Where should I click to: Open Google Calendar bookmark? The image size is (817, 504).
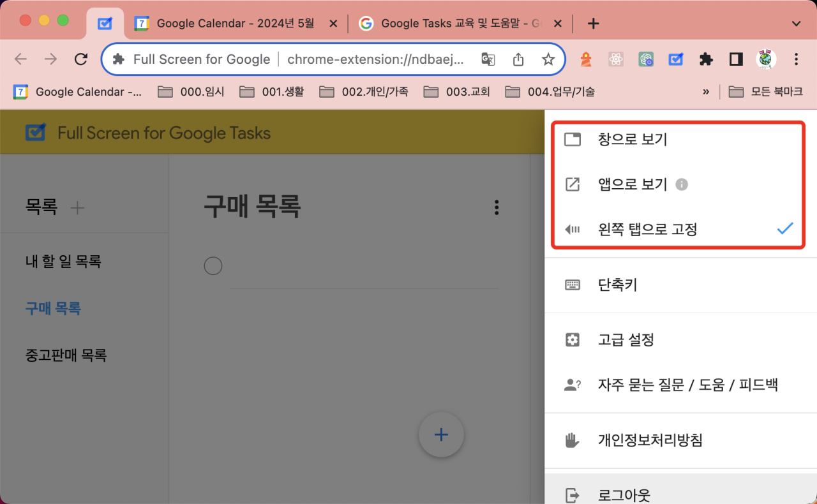pos(77,92)
